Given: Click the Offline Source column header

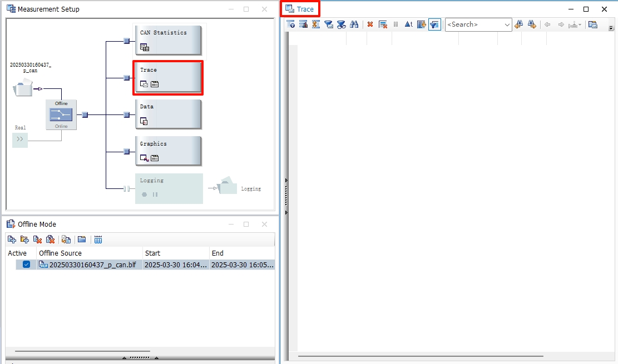Looking at the screenshot, I should pyautogui.click(x=60, y=253).
